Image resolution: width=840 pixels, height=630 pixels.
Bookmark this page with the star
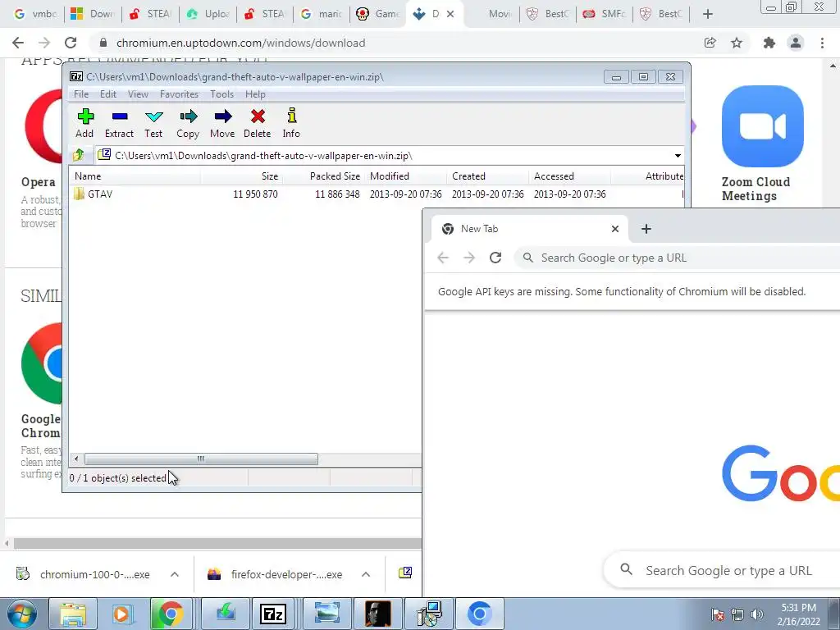click(737, 43)
